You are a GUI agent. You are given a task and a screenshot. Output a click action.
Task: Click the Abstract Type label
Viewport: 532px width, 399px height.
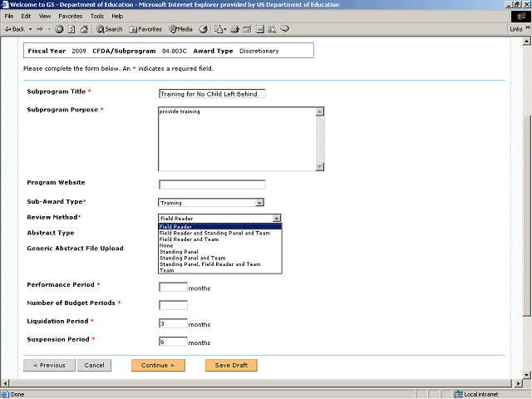(50, 233)
